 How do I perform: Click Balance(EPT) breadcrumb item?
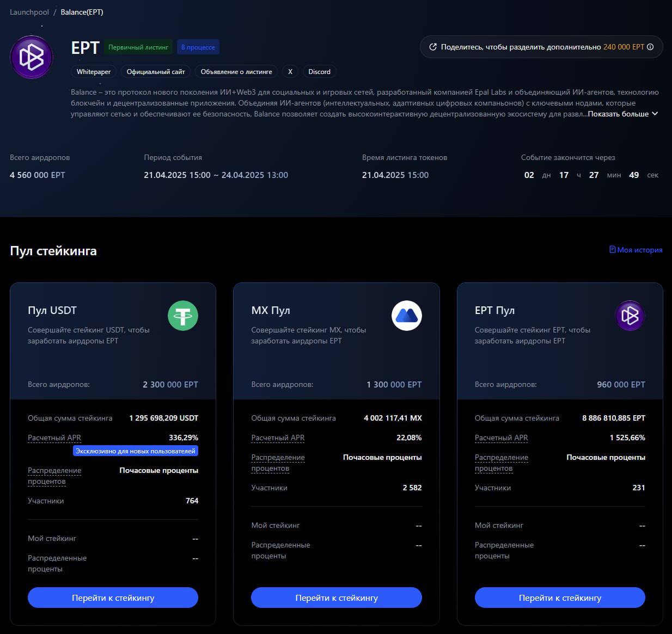click(82, 12)
